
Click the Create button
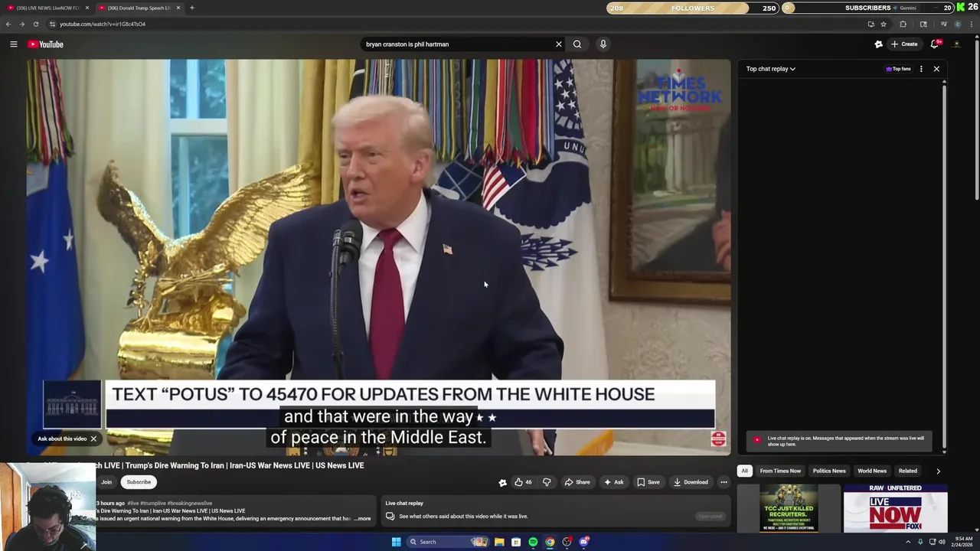click(904, 44)
